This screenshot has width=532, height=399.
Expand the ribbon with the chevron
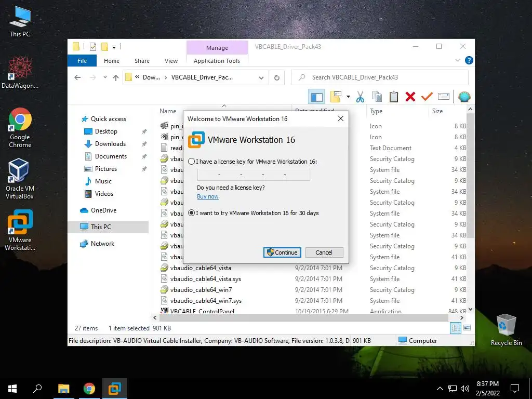point(457,60)
